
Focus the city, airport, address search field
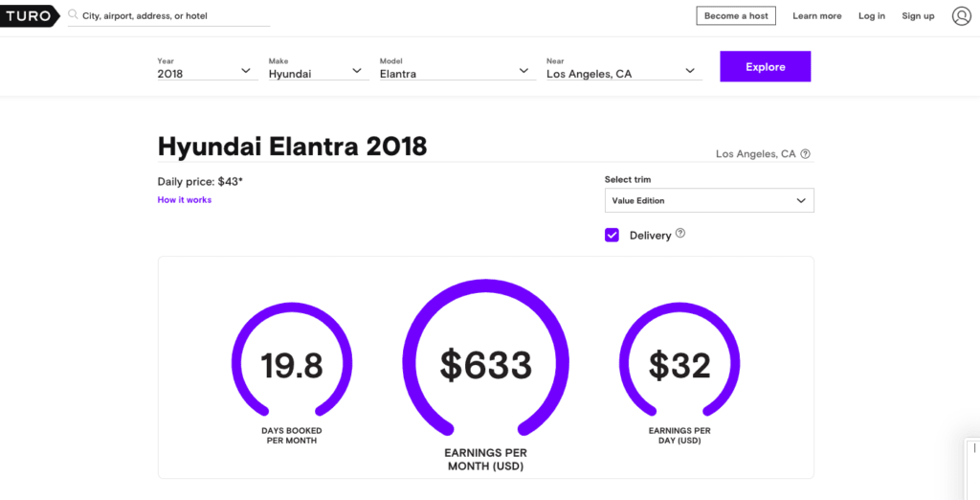click(168, 15)
